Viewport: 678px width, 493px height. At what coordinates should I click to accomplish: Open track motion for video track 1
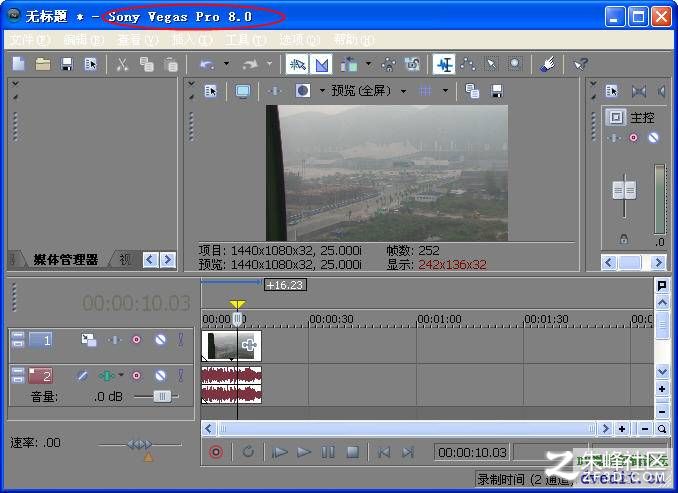click(x=89, y=340)
